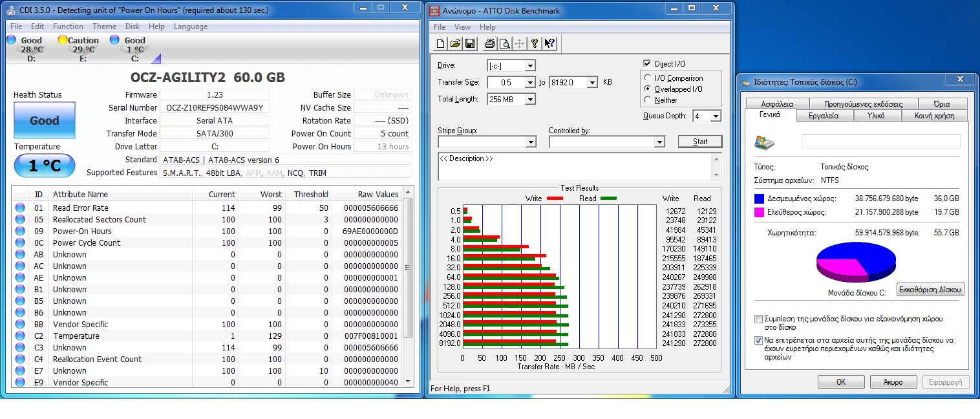Click the status orb of Read Error Rate row

tap(19, 208)
